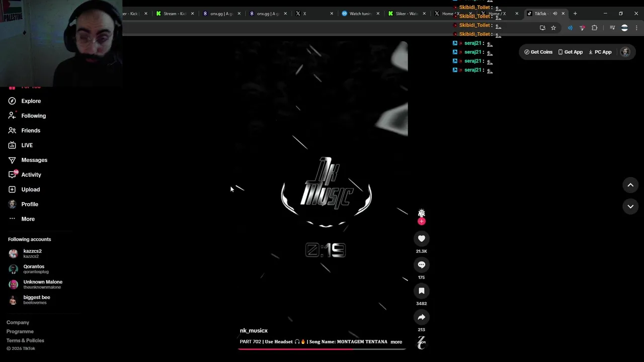Follow creator with the red plus button
The width and height of the screenshot is (644, 362).
tap(422, 221)
